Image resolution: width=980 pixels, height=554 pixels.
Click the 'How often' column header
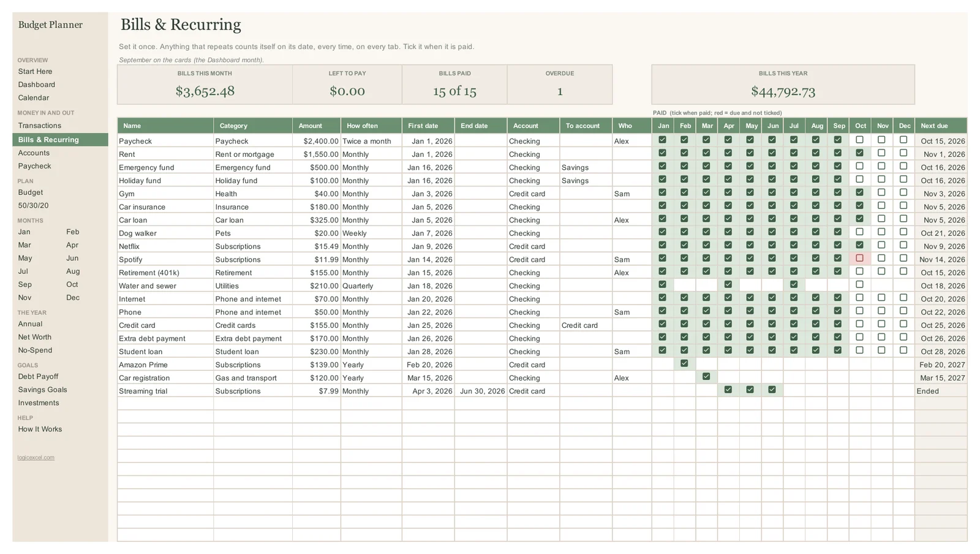(x=371, y=126)
